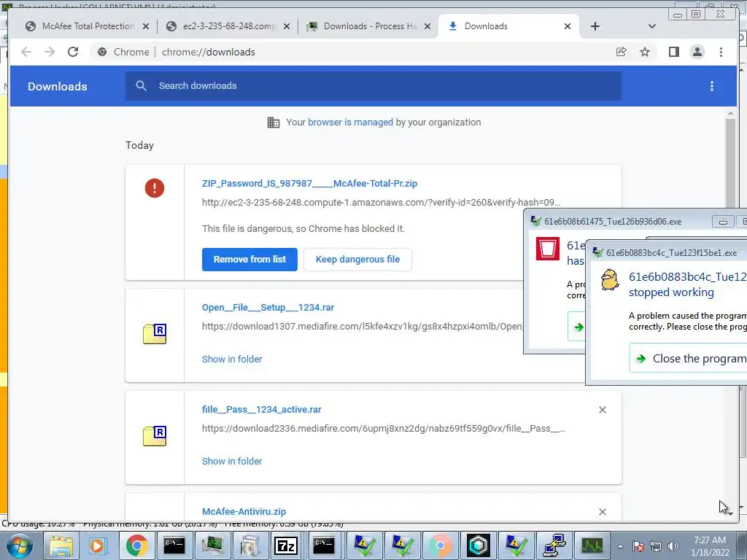
Task: Close the McAfee Total Protection tab
Action: [146, 26]
